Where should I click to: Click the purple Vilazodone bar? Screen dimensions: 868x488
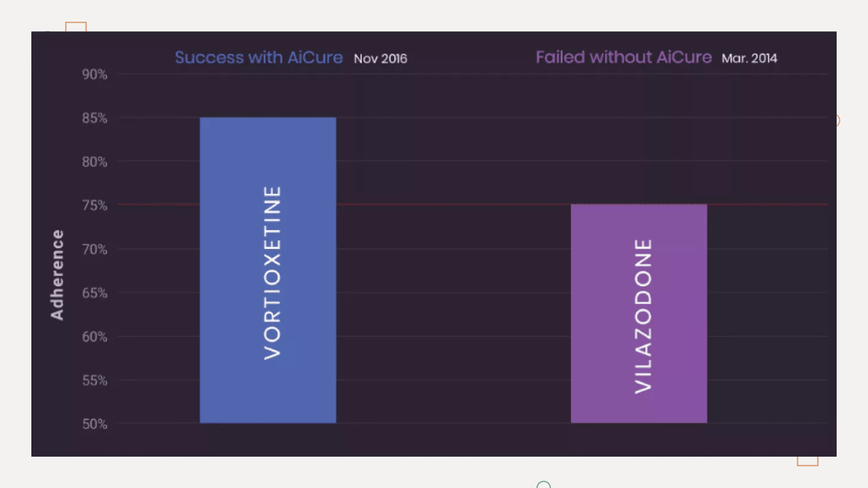tap(639, 313)
